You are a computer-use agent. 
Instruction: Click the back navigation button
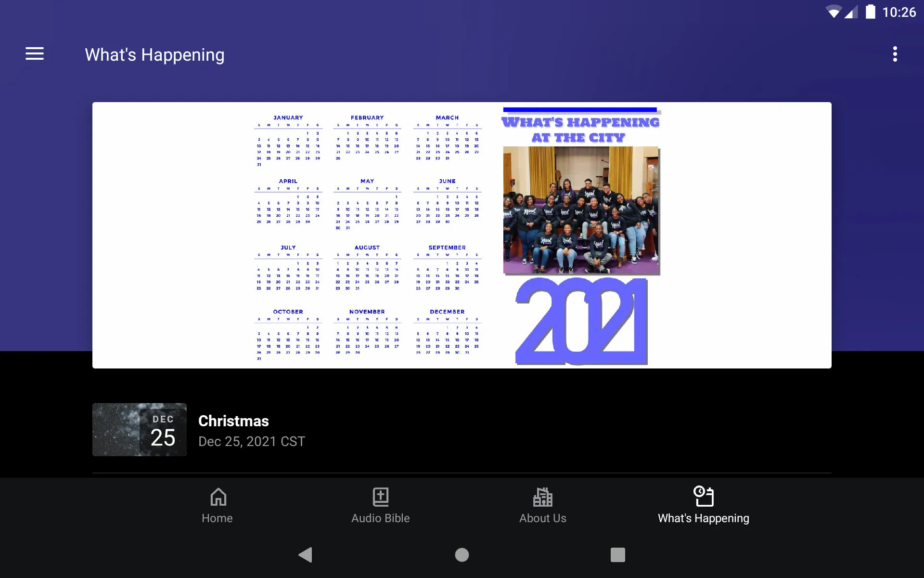(305, 555)
